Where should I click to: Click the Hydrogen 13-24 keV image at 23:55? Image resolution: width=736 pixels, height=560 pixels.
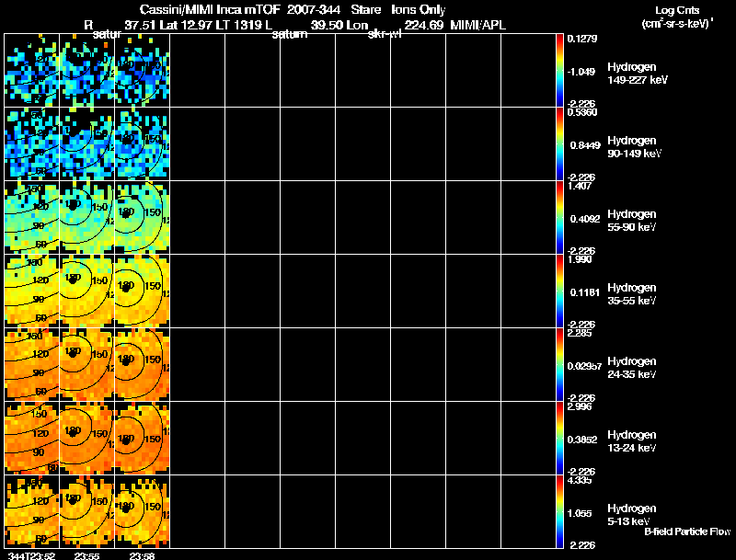coord(86,438)
